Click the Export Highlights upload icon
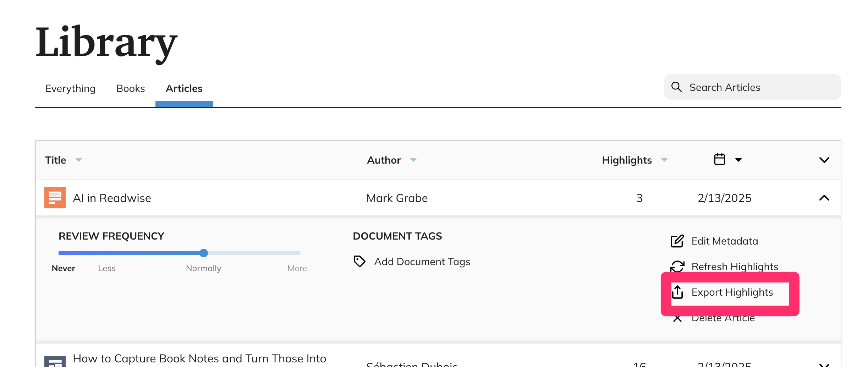The height and width of the screenshot is (367, 868). pyautogui.click(x=677, y=292)
